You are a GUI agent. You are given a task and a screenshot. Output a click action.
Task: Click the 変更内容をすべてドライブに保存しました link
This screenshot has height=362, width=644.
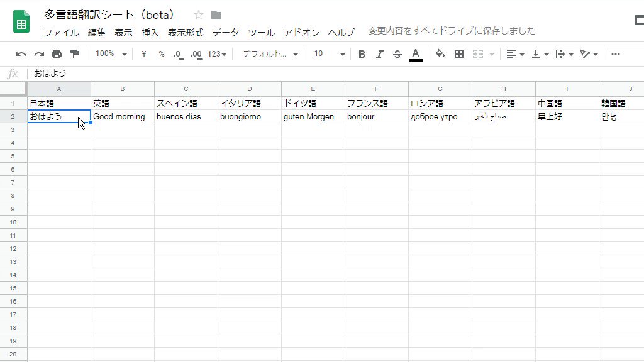[x=451, y=31]
